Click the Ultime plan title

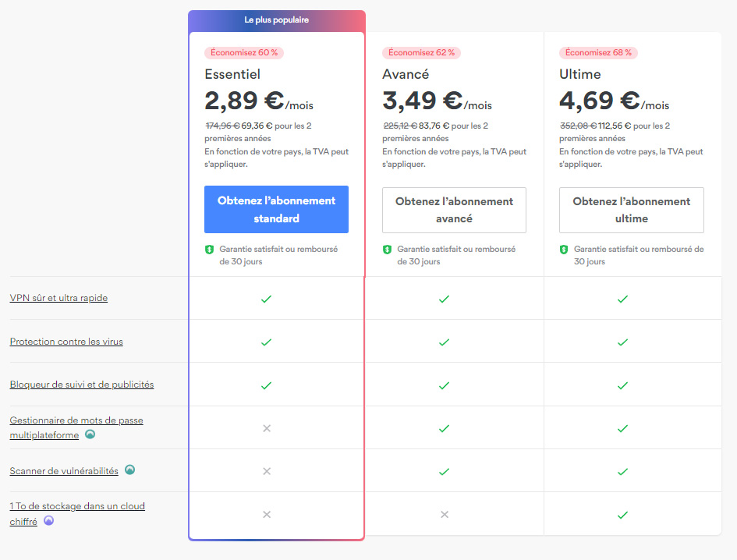pos(580,74)
